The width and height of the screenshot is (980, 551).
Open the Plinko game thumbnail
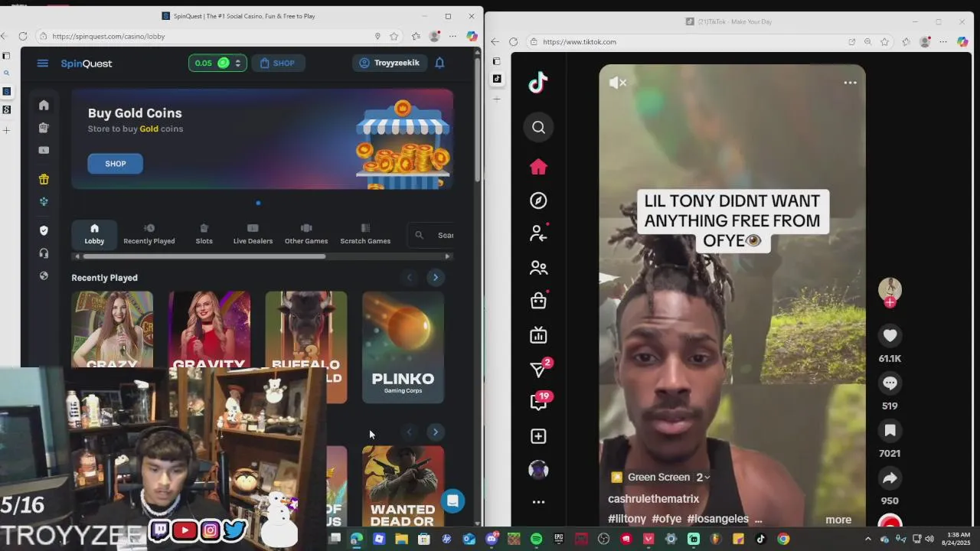tap(403, 347)
